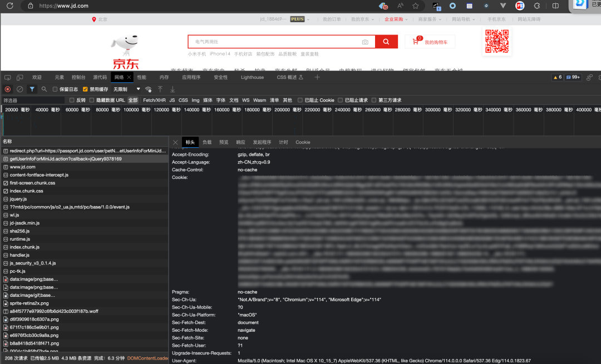This screenshot has height=364, width=601.
Task: Click the JD dog logo
Action: pyautogui.click(x=126, y=52)
